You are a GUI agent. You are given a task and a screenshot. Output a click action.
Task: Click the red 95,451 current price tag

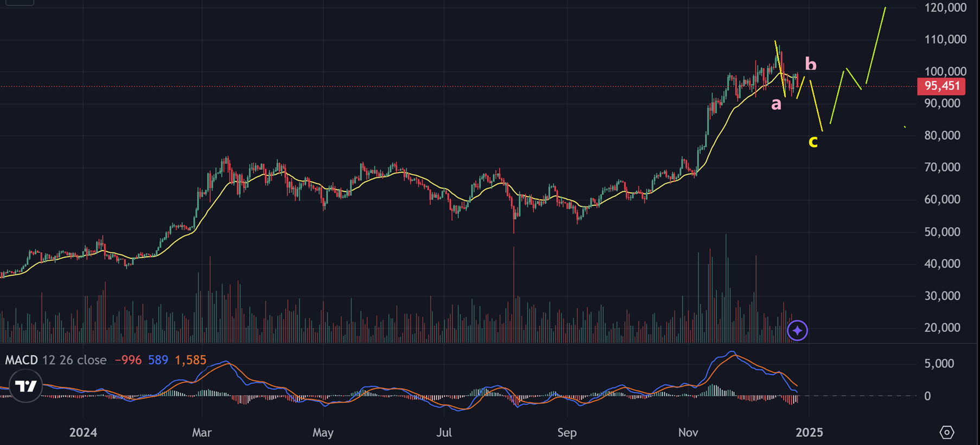click(941, 86)
